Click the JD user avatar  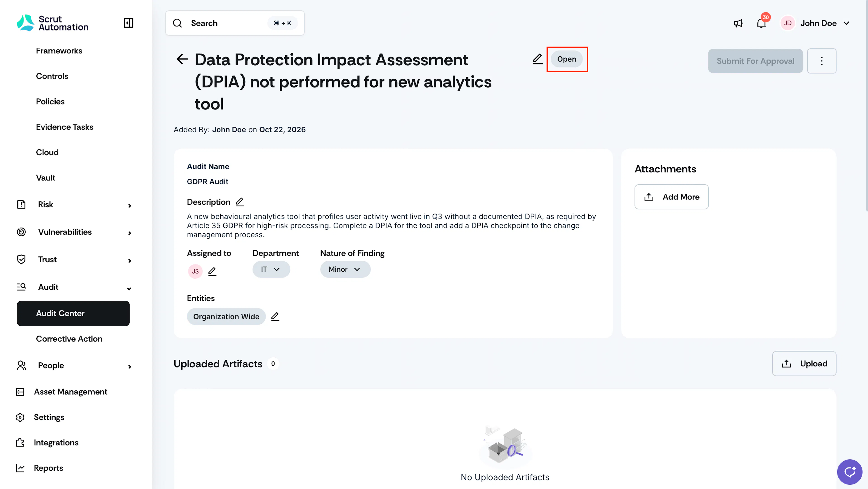tap(788, 23)
